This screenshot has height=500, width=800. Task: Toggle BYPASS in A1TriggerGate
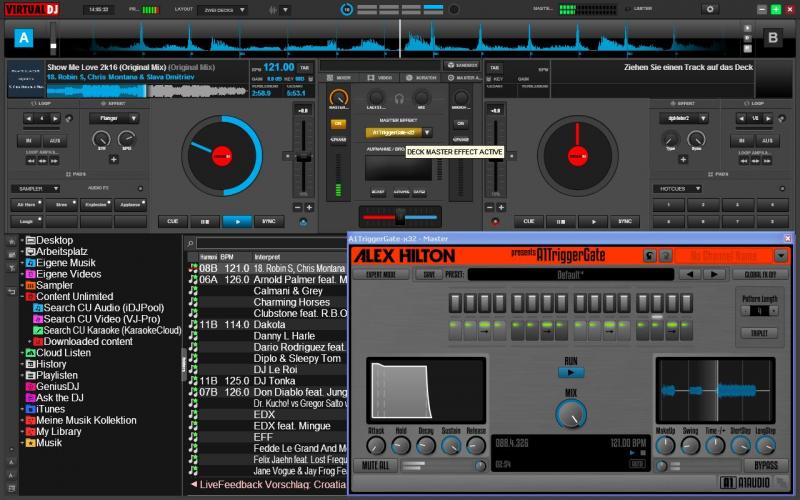(x=765, y=465)
